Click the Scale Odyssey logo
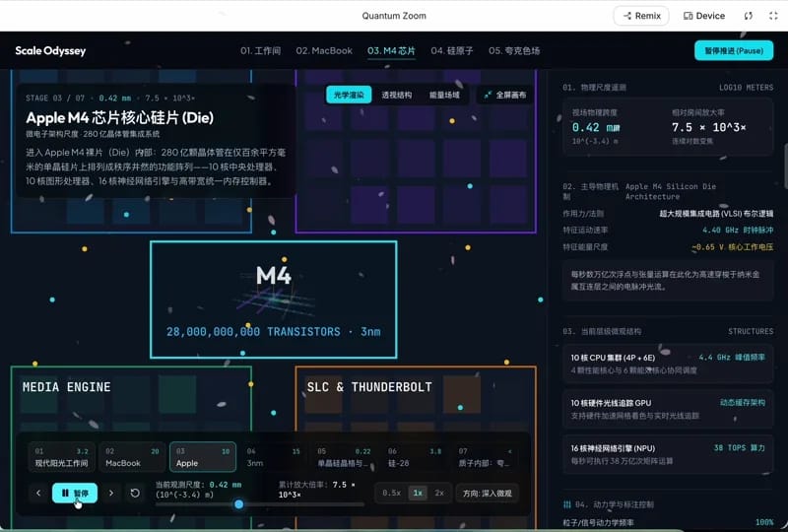The image size is (788, 532). pyautogui.click(x=50, y=51)
